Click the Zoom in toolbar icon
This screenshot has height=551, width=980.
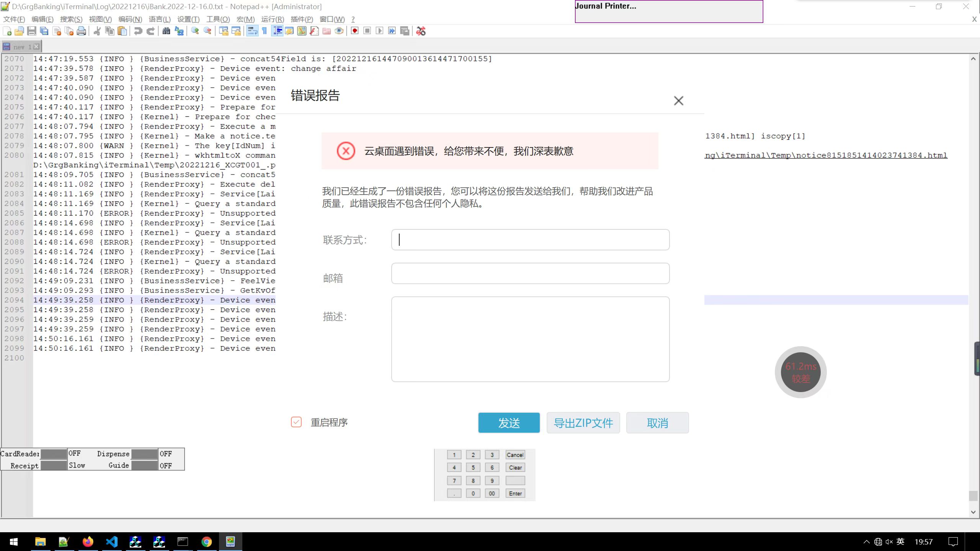click(x=195, y=31)
